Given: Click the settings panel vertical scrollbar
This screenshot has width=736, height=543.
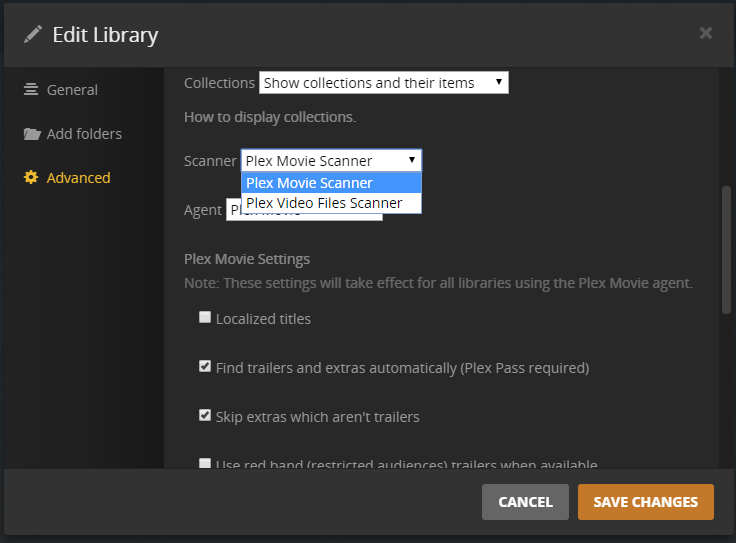Looking at the screenshot, I should click(x=727, y=250).
